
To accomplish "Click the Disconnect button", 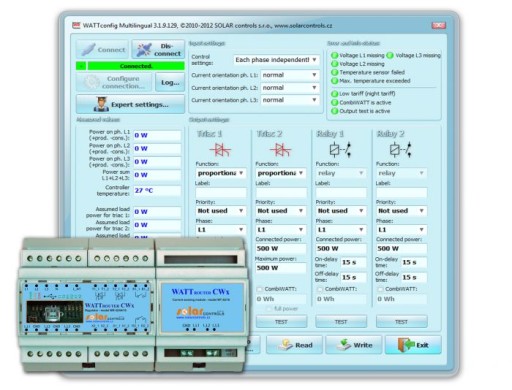I will pyautogui.click(x=158, y=50).
